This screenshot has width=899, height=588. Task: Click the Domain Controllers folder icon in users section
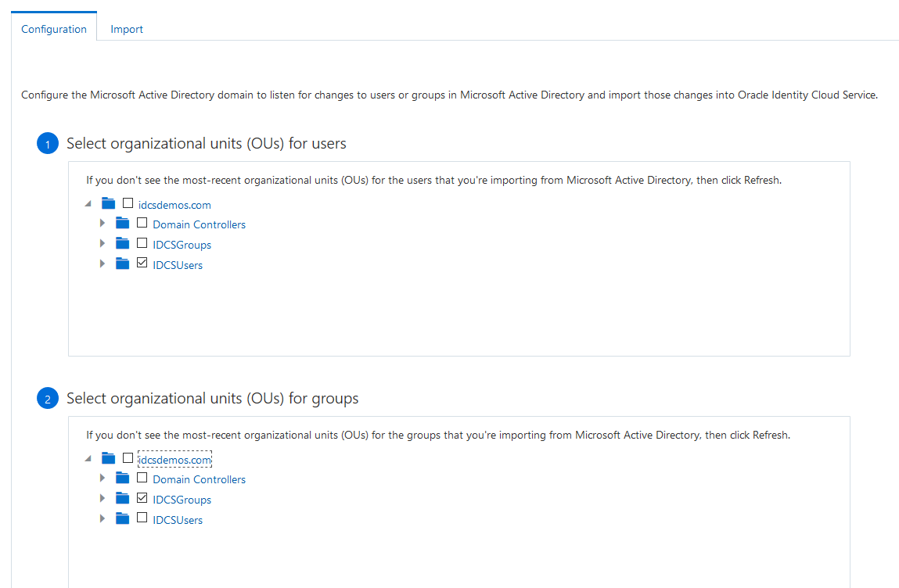click(x=122, y=224)
